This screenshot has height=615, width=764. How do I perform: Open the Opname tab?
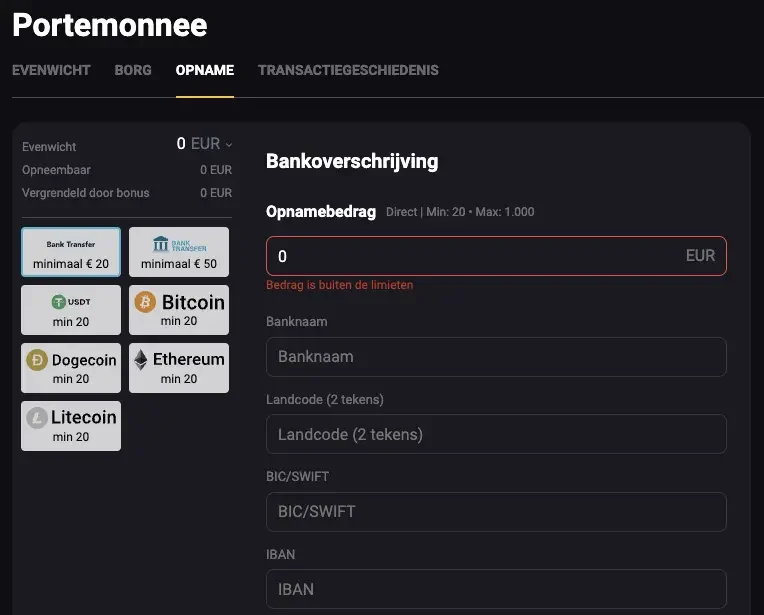[205, 70]
